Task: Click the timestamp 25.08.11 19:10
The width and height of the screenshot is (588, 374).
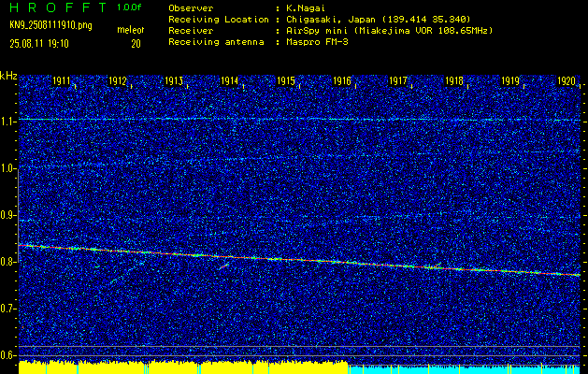Action: pyautogui.click(x=39, y=44)
